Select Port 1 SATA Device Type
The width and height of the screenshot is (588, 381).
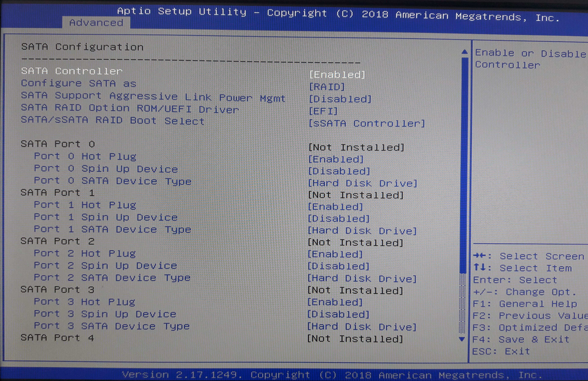click(113, 229)
